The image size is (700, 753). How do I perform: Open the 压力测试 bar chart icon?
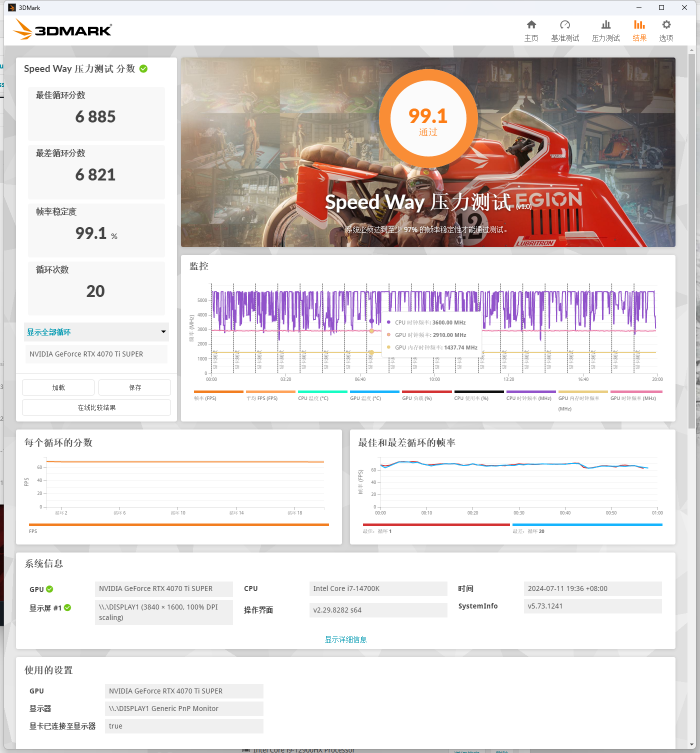click(605, 29)
